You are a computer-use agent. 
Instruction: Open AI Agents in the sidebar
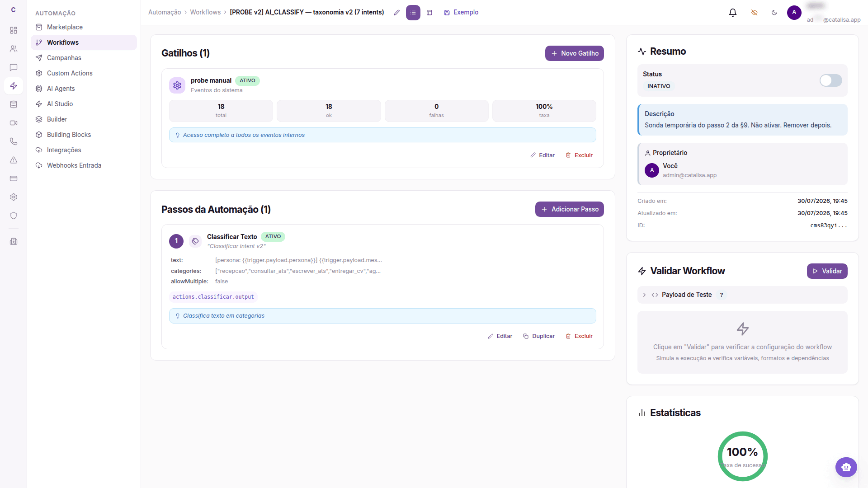coord(84,89)
